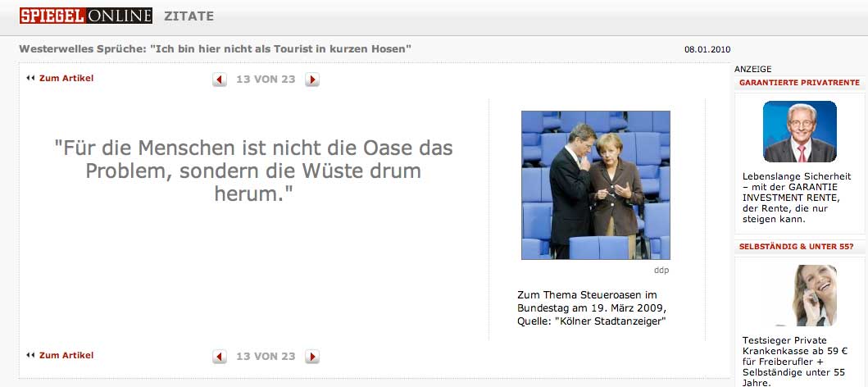Select the ZITATE section heading

189,16
